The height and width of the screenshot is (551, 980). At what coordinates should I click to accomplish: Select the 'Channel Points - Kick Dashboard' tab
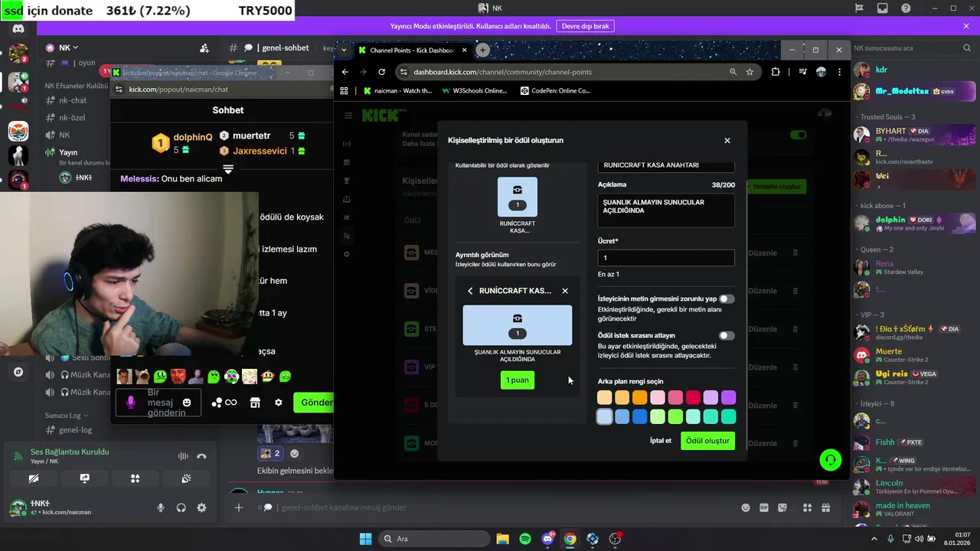(x=413, y=50)
